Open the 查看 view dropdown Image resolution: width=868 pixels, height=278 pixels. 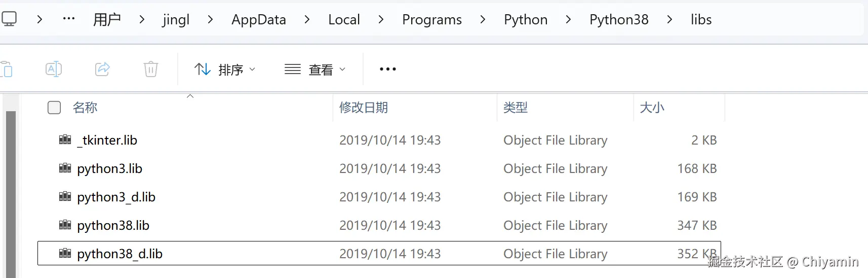[315, 69]
